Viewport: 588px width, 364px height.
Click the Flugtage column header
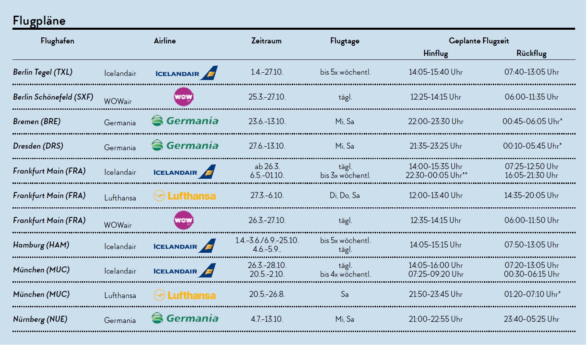click(x=345, y=41)
